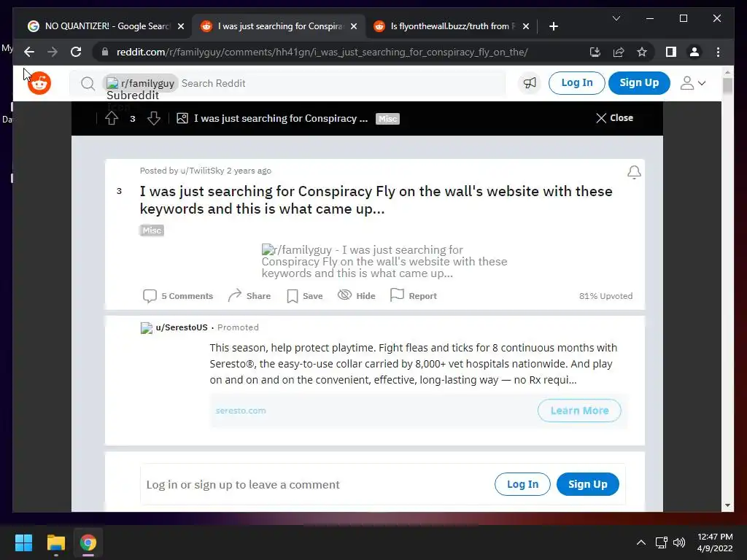Save the post with bookmark button
This screenshot has height=560, width=747.
305,296
